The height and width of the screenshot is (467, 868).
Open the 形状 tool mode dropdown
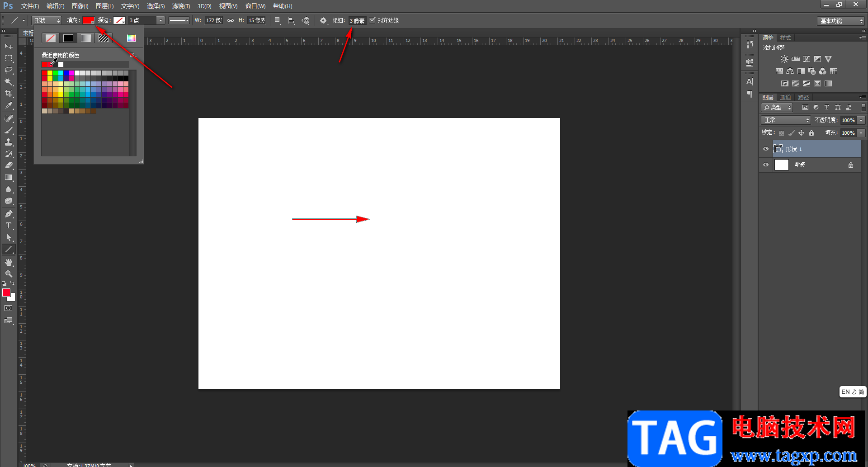47,20
